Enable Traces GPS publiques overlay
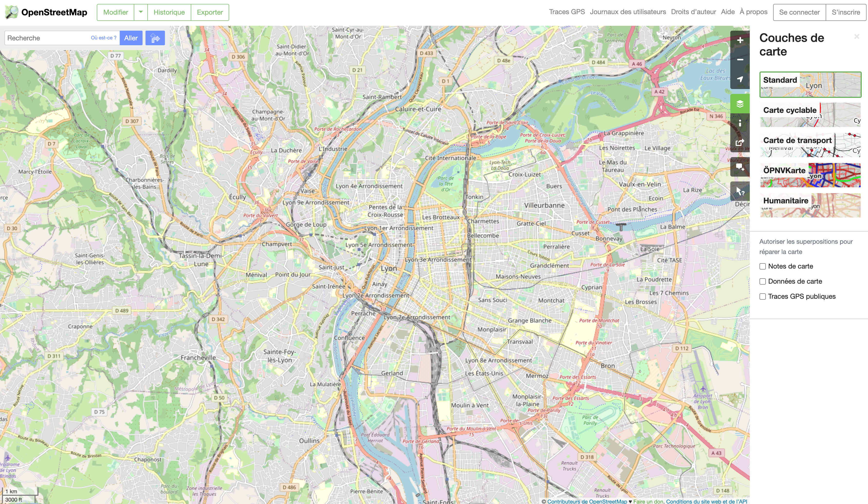 763,297
